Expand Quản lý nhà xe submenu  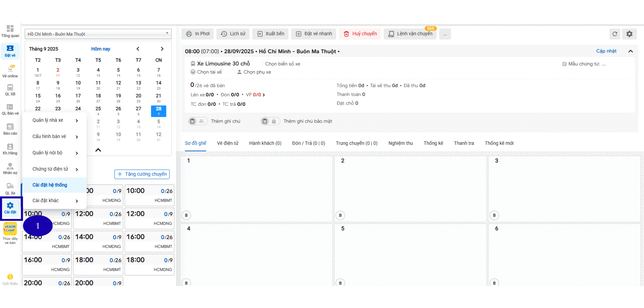(x=55, y=120)
